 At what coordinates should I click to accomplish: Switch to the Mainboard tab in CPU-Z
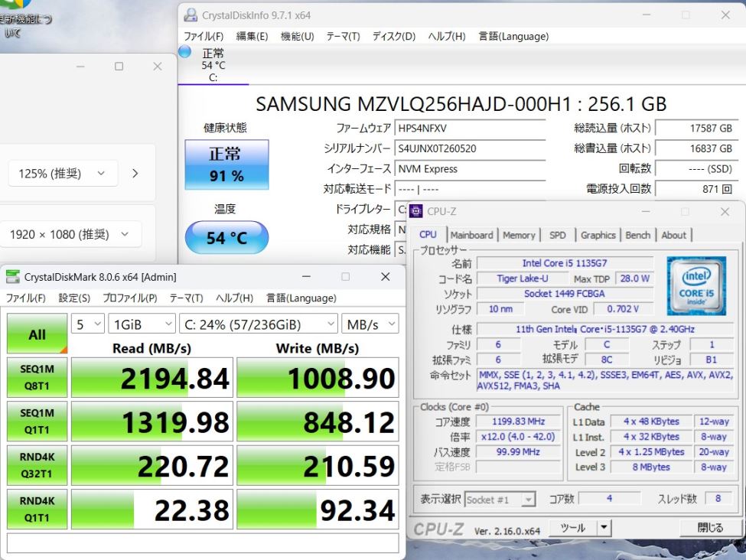click(471, 235)
